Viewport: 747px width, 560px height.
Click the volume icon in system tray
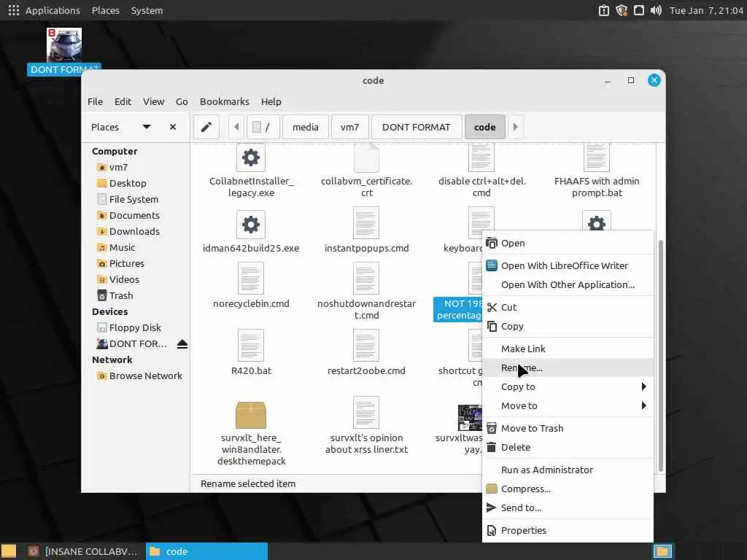pos(656,10)
